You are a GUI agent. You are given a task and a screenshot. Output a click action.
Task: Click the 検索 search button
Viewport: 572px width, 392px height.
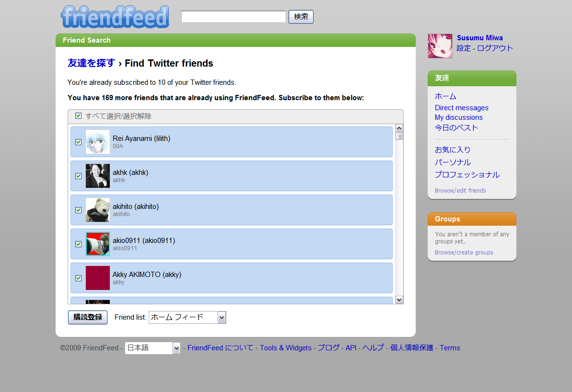[x=301, y=17]
